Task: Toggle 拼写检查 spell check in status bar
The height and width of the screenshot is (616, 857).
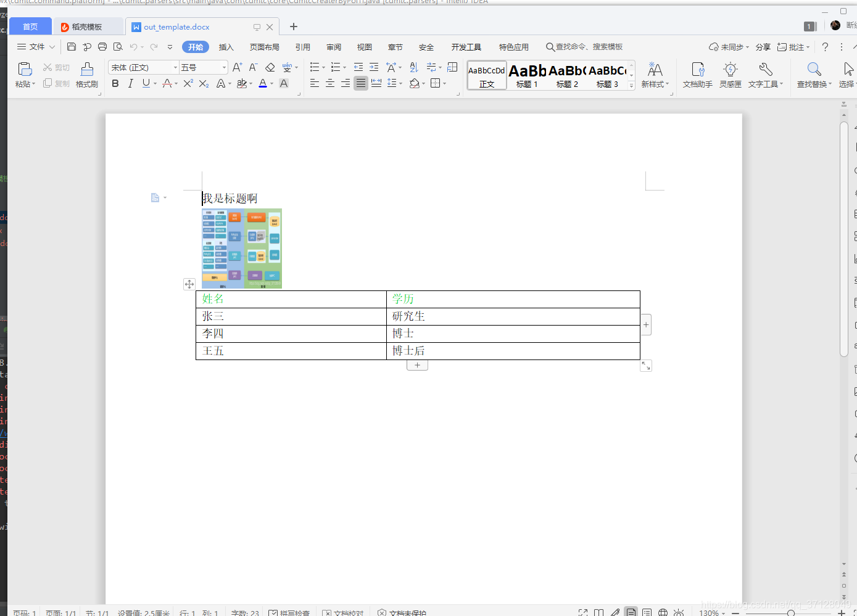Action: click(289, 613)
